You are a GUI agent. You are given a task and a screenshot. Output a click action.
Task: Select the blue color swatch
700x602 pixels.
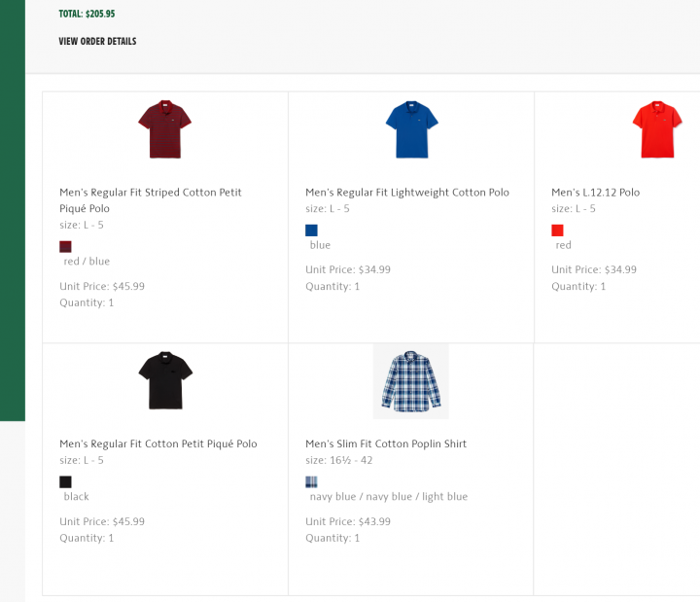[311, 230]
